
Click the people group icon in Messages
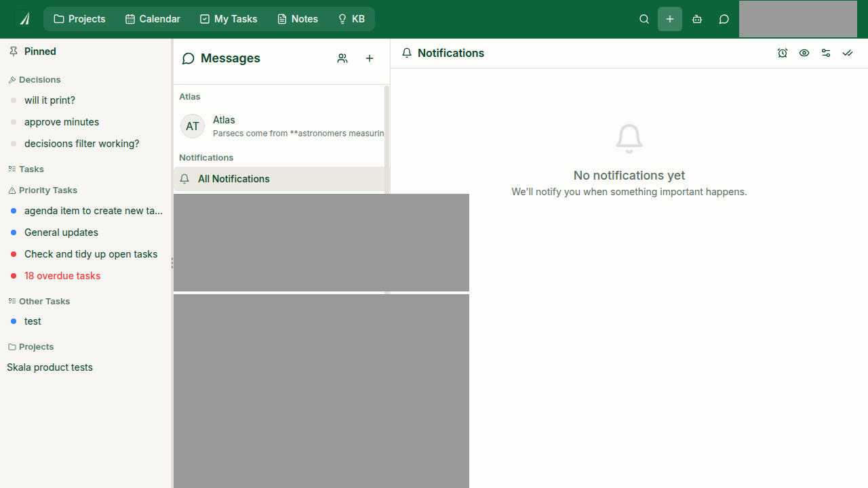click(x=342, y=58)
